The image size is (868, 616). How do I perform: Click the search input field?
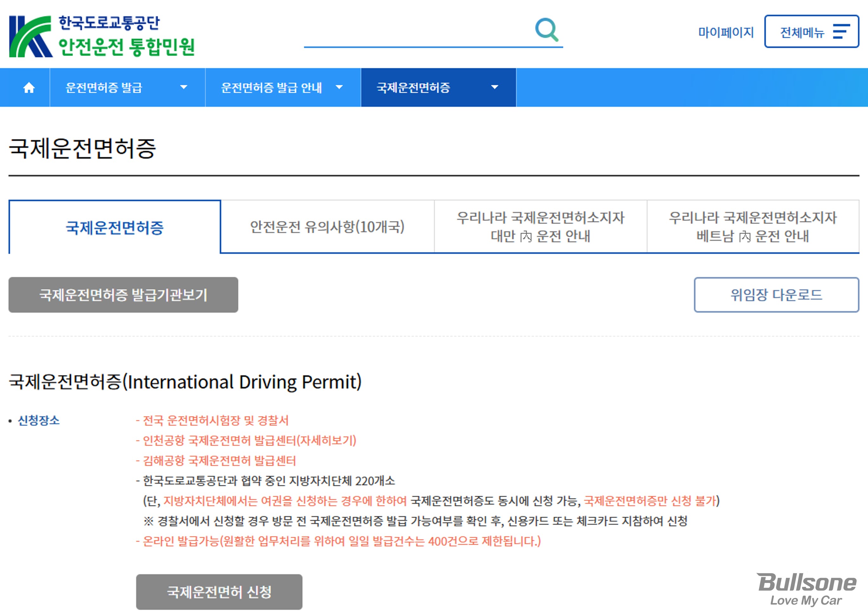(417, 34)
